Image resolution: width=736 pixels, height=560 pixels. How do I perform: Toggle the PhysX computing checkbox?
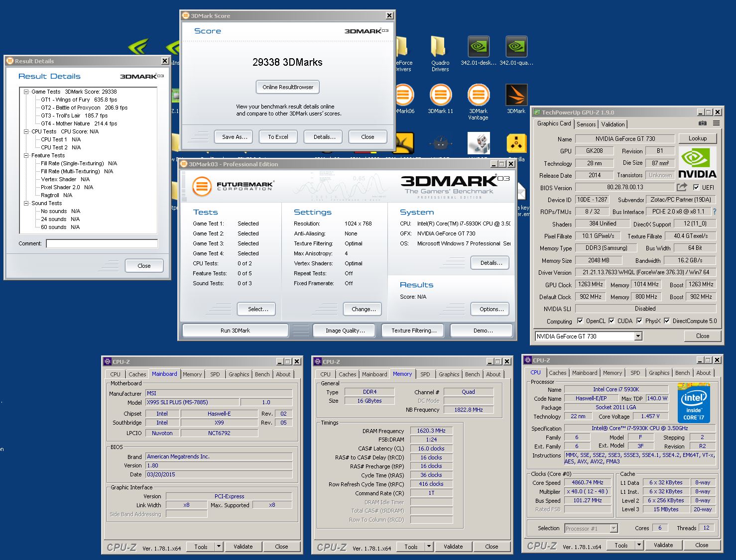[639, 321]
